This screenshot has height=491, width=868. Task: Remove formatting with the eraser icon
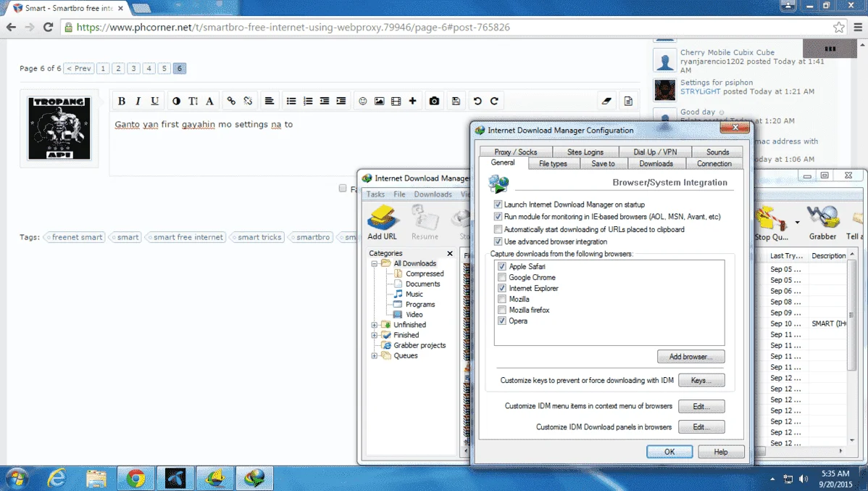tap(606, 101)
